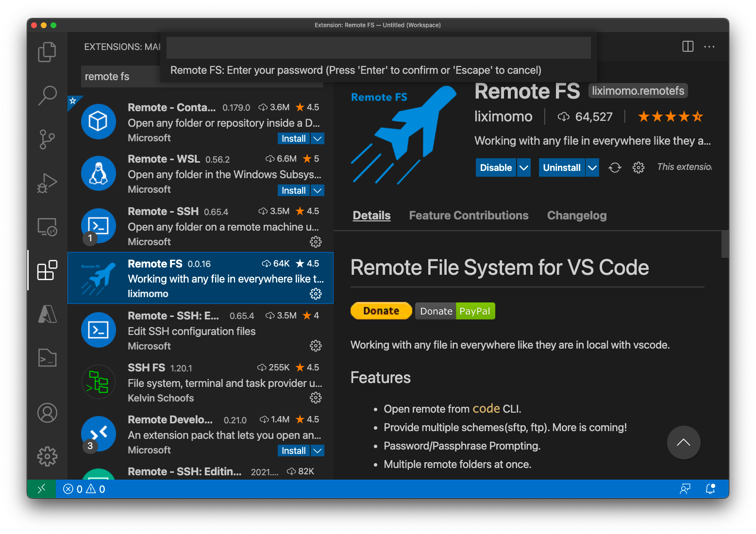Click the Accounts icon
The width and height of the screenshot is (756, 534).
point(47,413)
